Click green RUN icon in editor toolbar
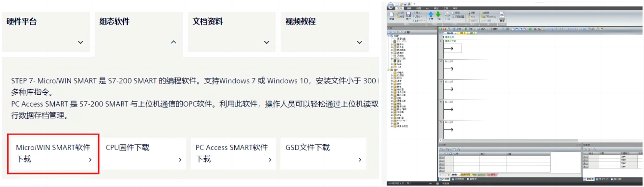Viewport: 644px width, 187px height. tap(441, 29)
